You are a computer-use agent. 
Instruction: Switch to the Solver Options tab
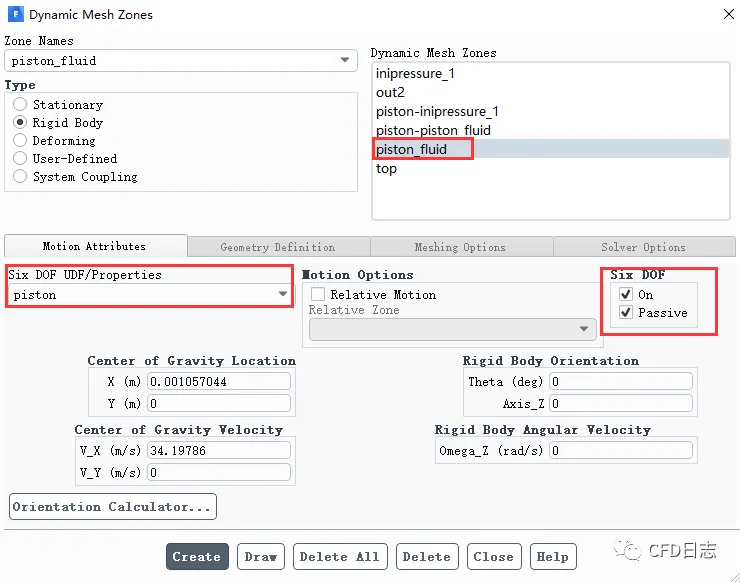point(643,247)
